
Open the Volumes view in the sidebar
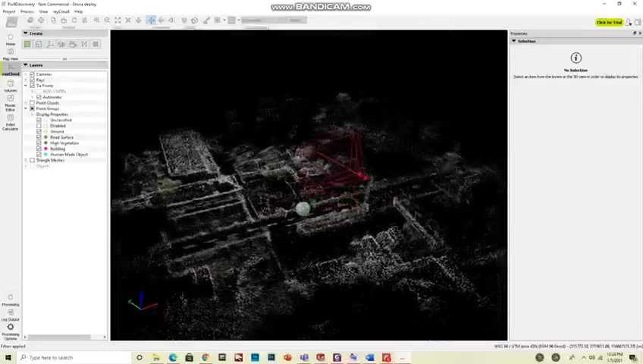[x=11, y=86]
